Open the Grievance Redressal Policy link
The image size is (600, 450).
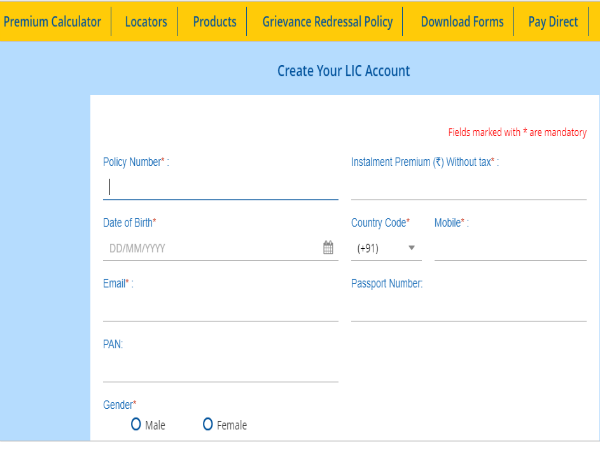(x=328, y=21)
